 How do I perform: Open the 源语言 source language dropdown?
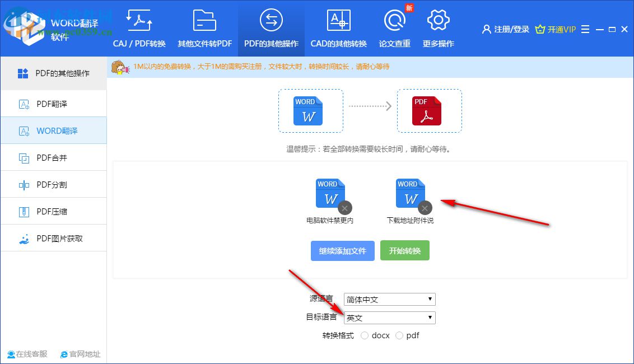[389, 299]
